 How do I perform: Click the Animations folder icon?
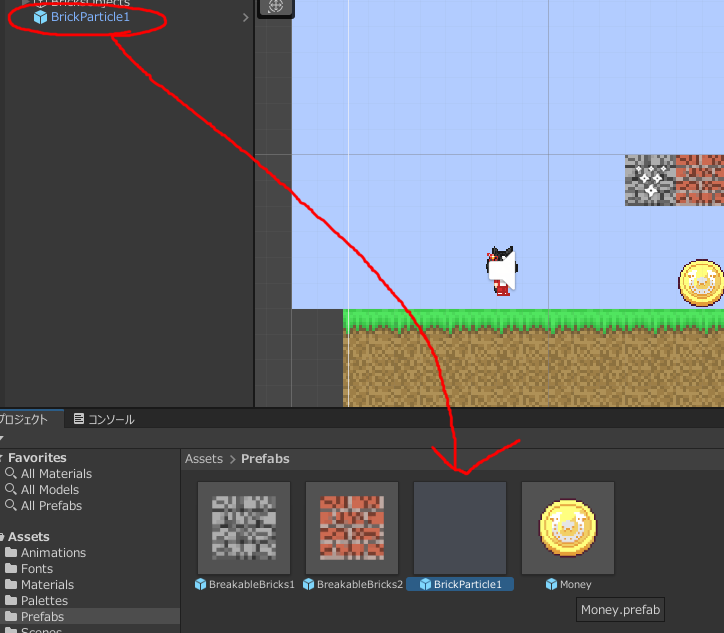pyautogui.click(x=11, y=552)
